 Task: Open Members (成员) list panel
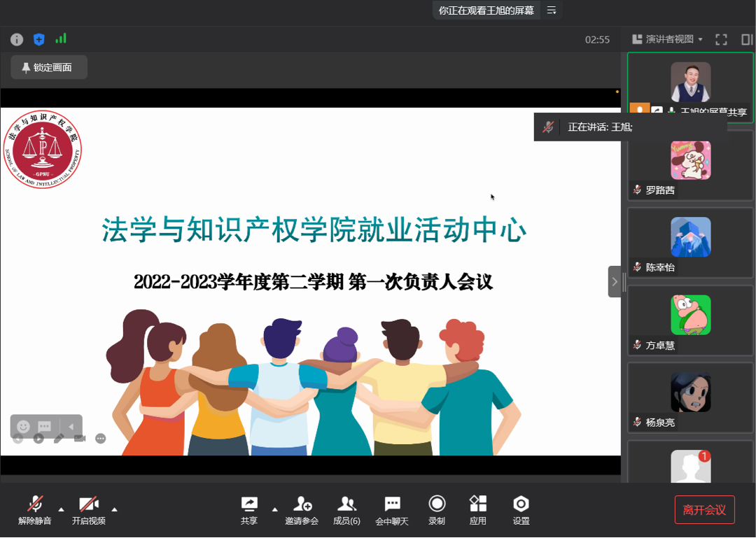346,510
